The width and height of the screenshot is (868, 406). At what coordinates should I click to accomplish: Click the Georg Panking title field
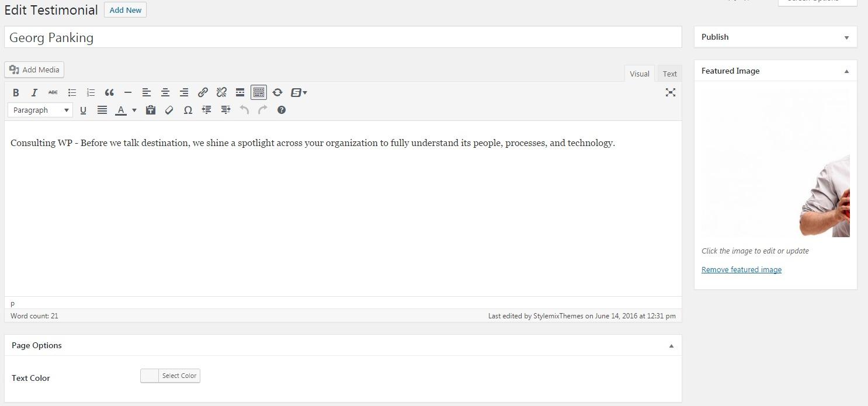tap(342, 37)
